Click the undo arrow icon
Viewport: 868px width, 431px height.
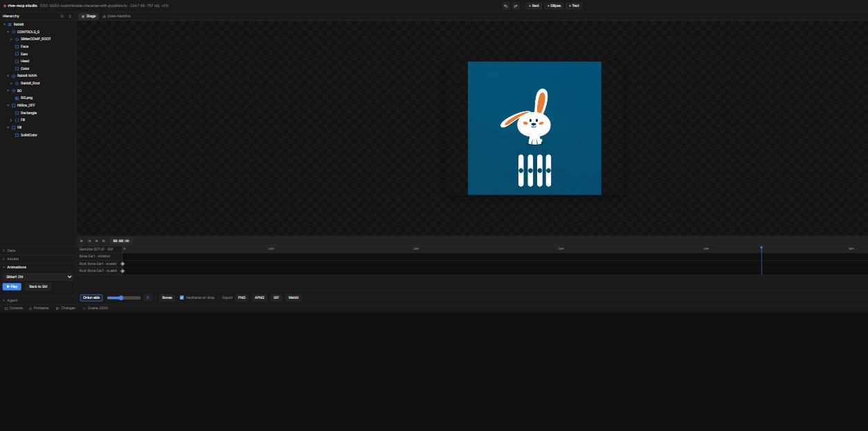tap(505, 6)
